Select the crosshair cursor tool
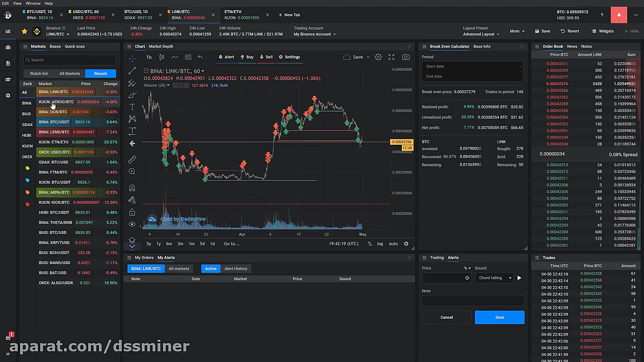Image resolution: width=644 pixels, height=362 pixels. tap(132, 59)
